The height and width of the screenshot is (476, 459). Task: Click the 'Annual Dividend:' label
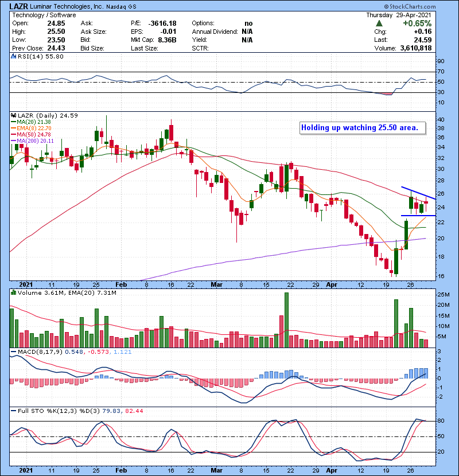pos(215,32)
